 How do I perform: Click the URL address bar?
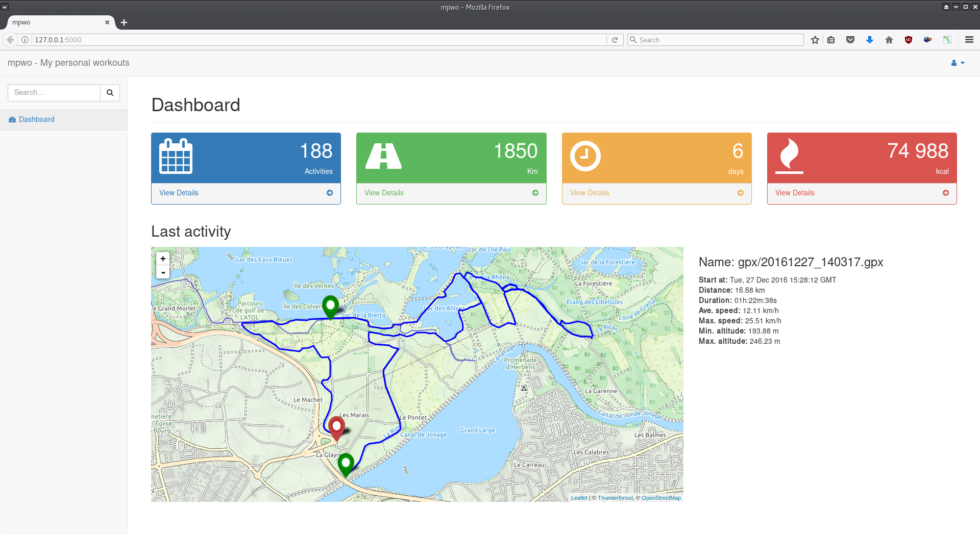(319, 40)
